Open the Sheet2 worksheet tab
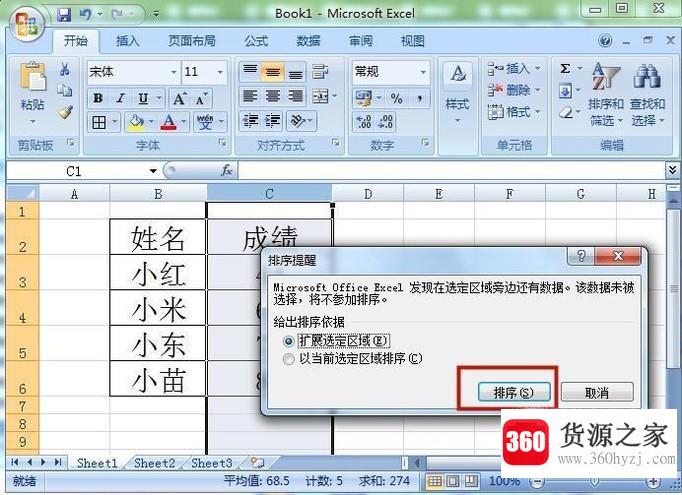 click(154, 463)
